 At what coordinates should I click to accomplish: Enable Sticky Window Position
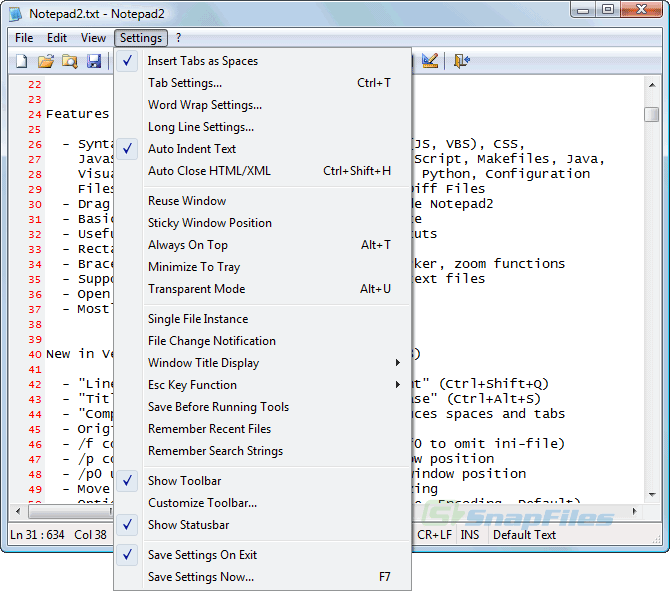262,223
